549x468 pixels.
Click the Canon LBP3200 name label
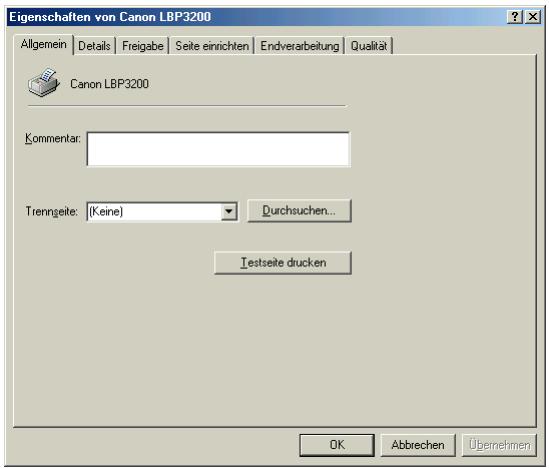tap(109, 84)
